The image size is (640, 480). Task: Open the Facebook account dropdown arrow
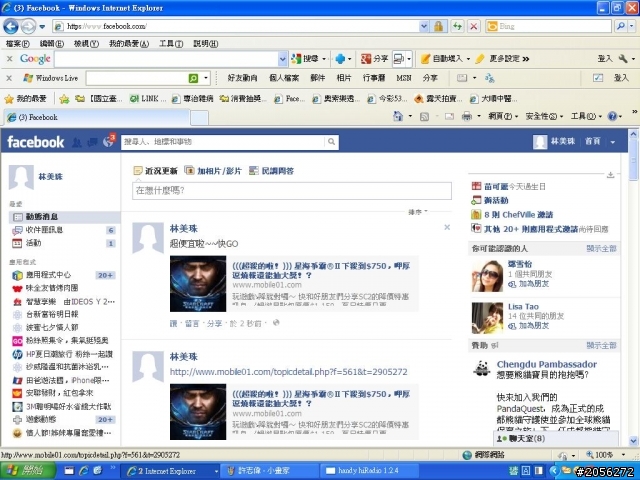(613, 142)
